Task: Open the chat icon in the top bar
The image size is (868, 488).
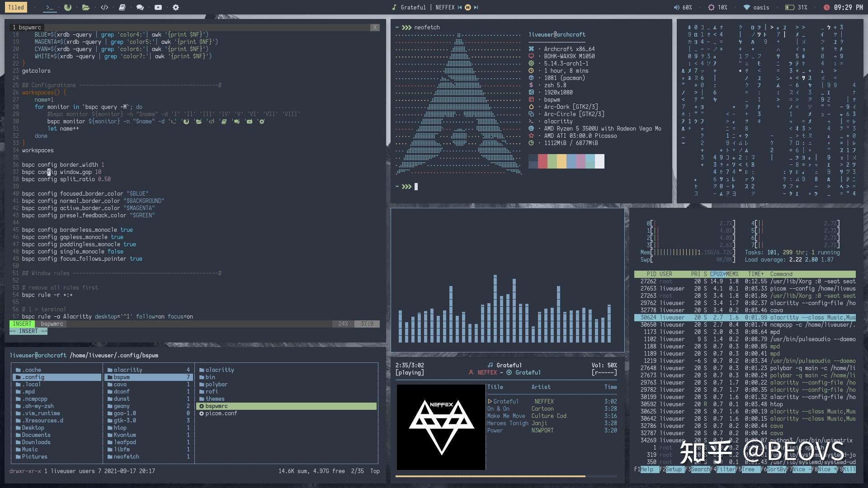Action: click(140, 7)
